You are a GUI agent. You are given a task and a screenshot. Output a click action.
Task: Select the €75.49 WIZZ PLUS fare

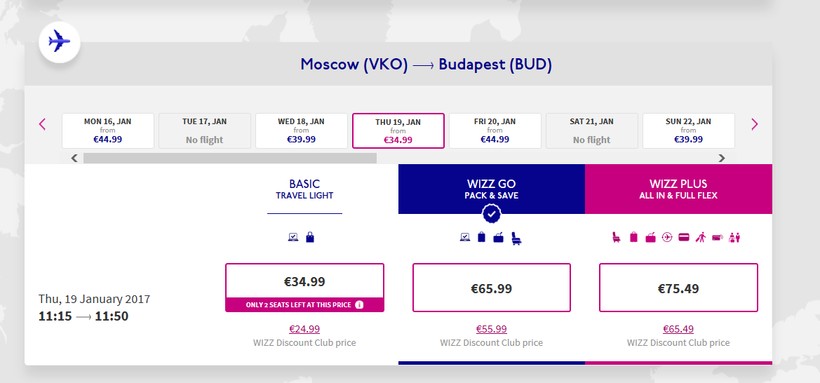click(678, 287)
